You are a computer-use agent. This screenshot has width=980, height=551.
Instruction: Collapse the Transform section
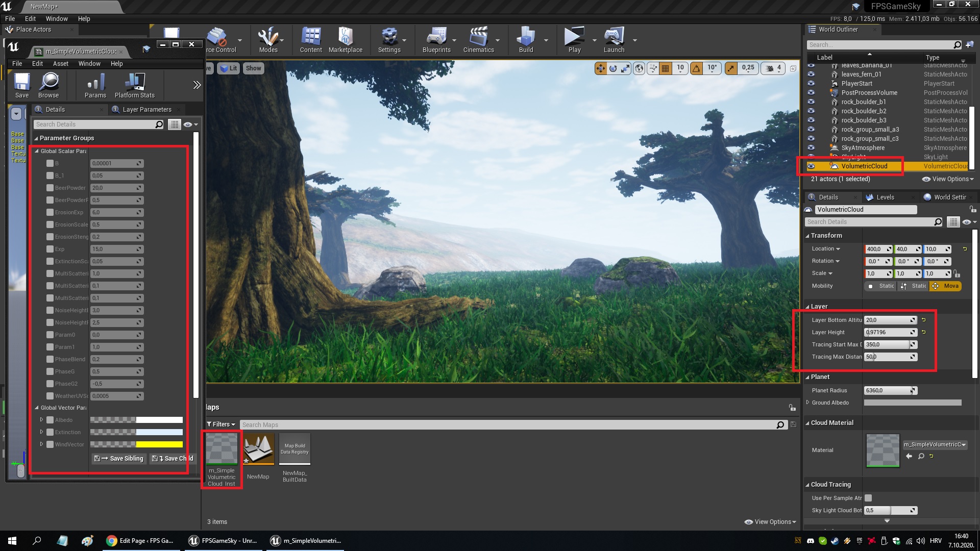[807, 236]
